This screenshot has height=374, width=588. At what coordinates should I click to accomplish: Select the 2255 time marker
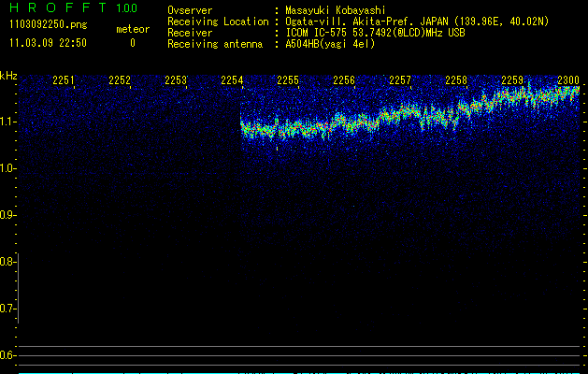pyautogui.click(x=288, y=80)
